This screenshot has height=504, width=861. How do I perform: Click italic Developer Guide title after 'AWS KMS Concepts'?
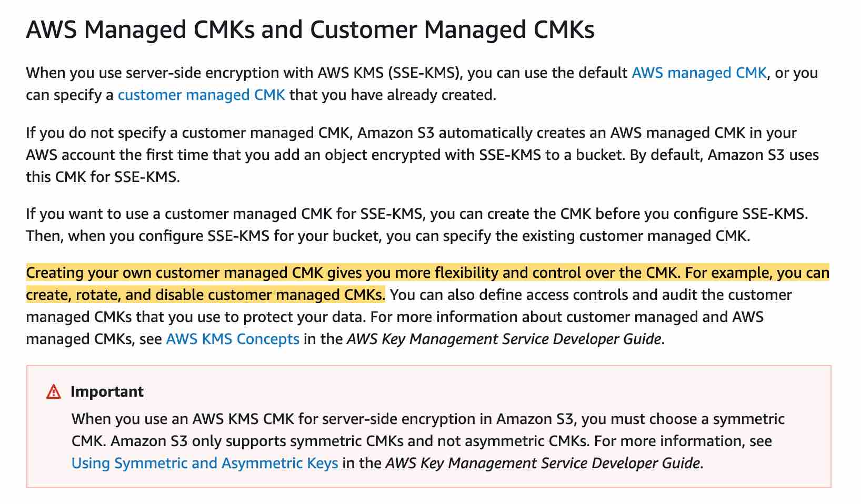point(504,339)
